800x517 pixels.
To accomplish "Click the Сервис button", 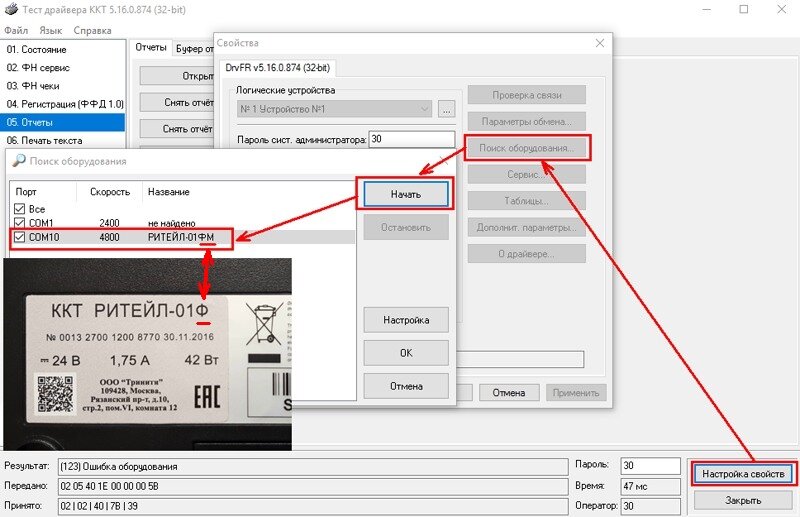I will click(527, 175).
